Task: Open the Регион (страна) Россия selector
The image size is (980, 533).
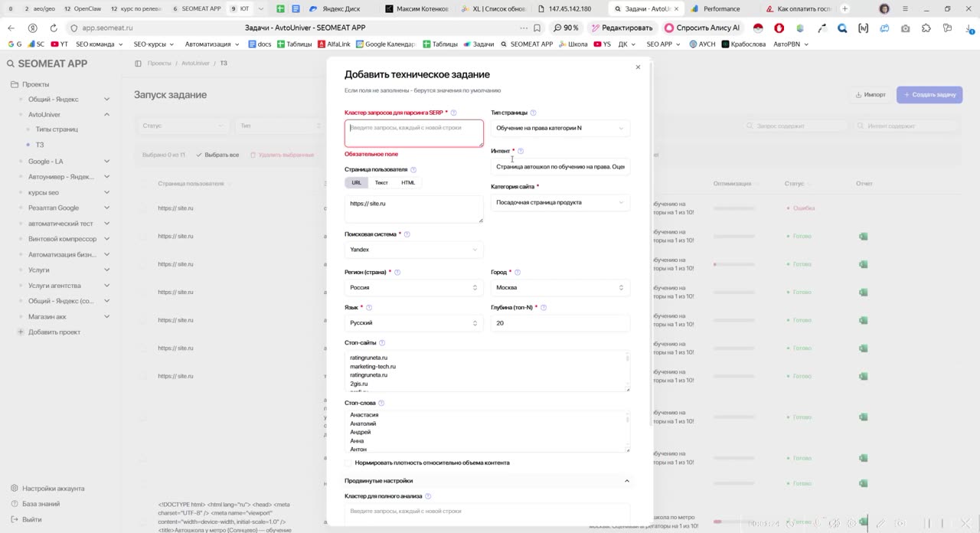Action: coord(414,288)
